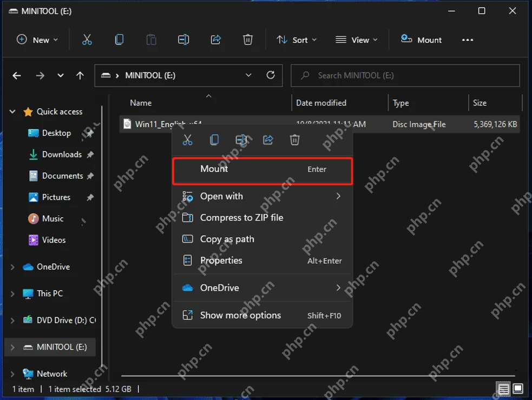Image resolution: width=532 pixels, height=400 pixels.
Task: Click the Mount button in the toolbar
Action: [421, 39]
